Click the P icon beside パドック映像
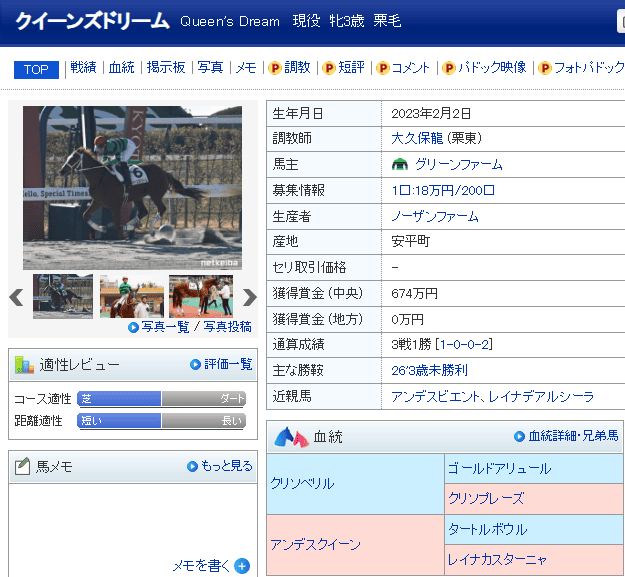Viewport: 625px width, 577px height. coord(449,68)
